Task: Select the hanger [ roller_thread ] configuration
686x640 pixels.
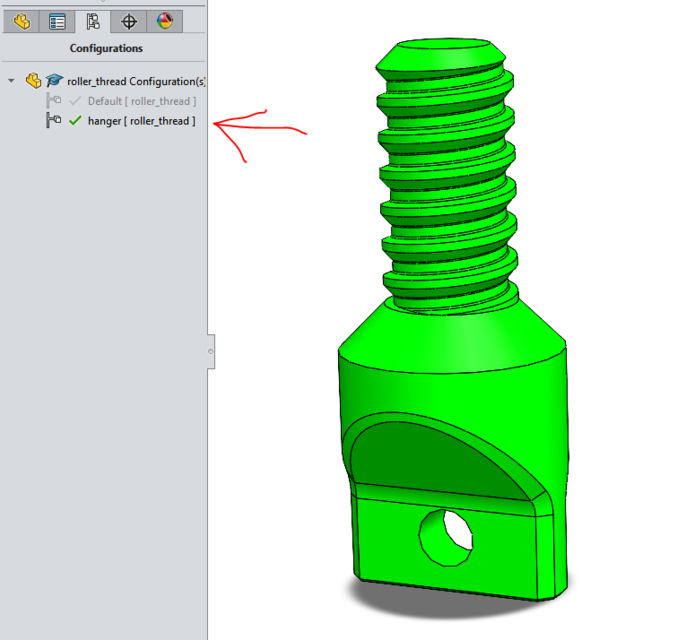Action: pos(141,121)
